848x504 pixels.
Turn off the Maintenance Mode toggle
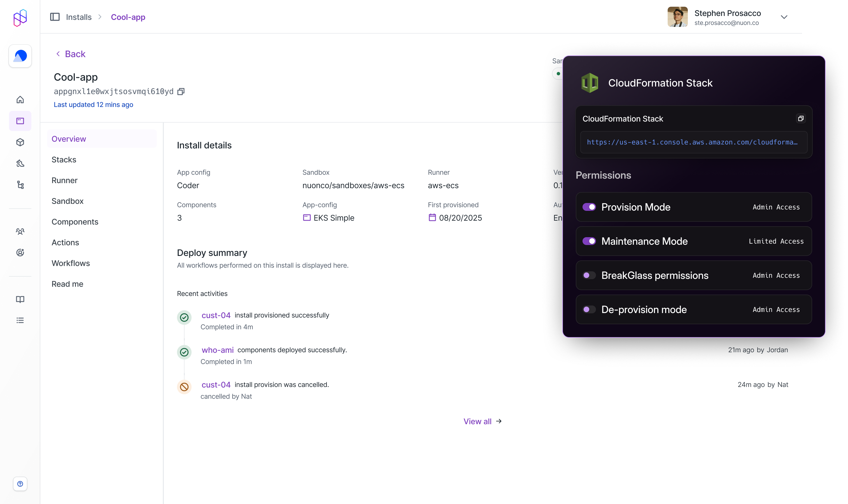[x=589, y=241]
